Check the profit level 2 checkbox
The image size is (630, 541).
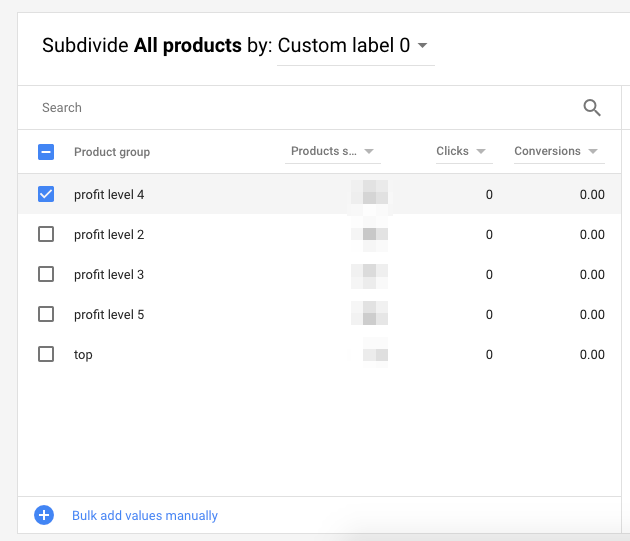point(46,234)
